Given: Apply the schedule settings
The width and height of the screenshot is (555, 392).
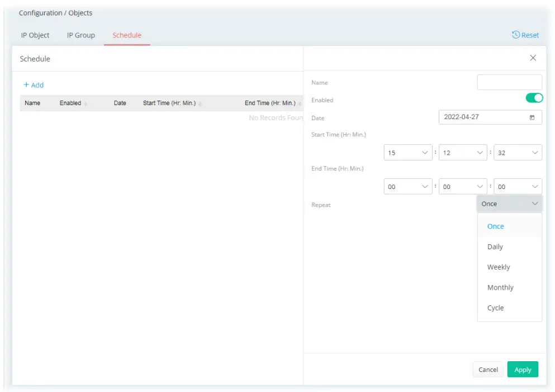Looking at the screenshot, I should coord(522,369).
